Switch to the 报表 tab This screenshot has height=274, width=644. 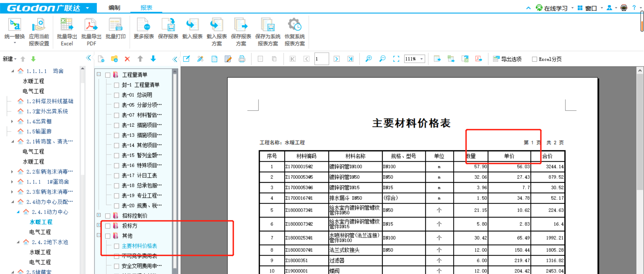[146, 7]
